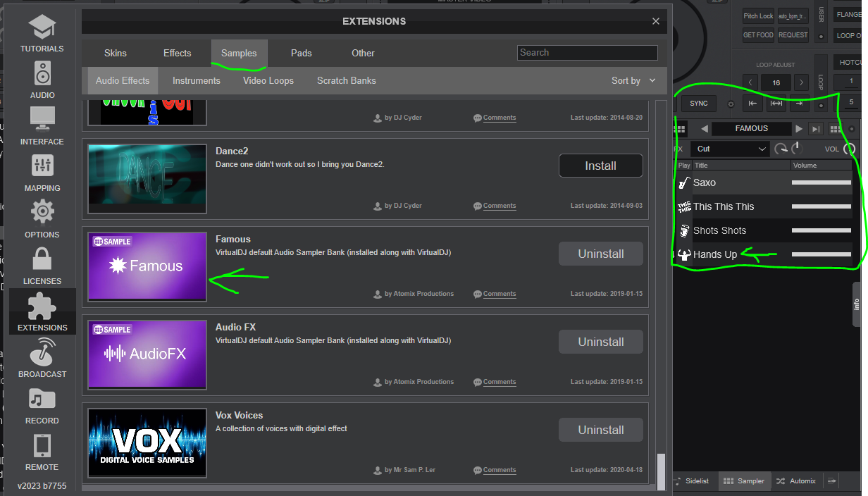Image resolution: width=868 pixels, height=496 pixels.
Task: Select the Samples tab
Action: click(239, 53)
